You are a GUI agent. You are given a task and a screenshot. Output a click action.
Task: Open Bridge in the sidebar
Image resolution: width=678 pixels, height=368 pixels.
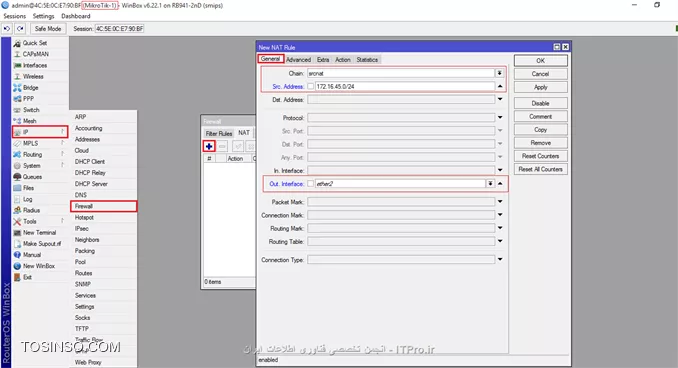point(30,87)
